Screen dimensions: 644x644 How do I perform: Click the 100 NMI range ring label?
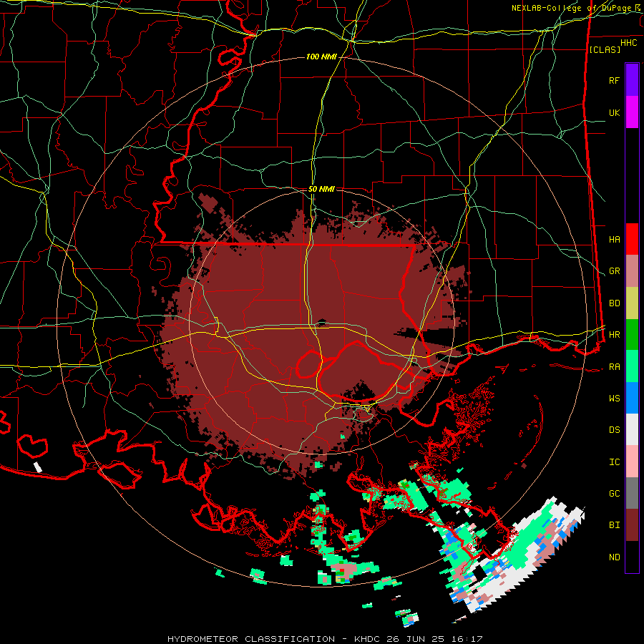click(321, 57)
